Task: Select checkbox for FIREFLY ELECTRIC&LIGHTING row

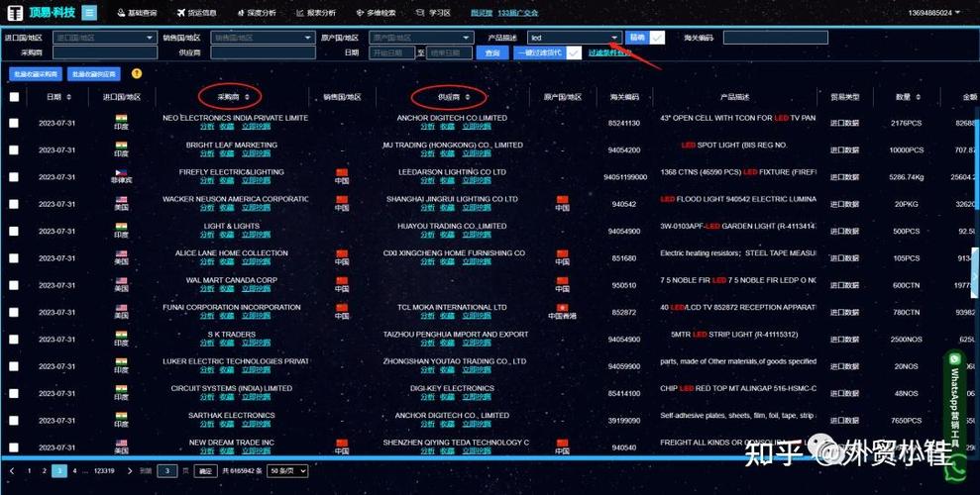Action: (14, 177)
